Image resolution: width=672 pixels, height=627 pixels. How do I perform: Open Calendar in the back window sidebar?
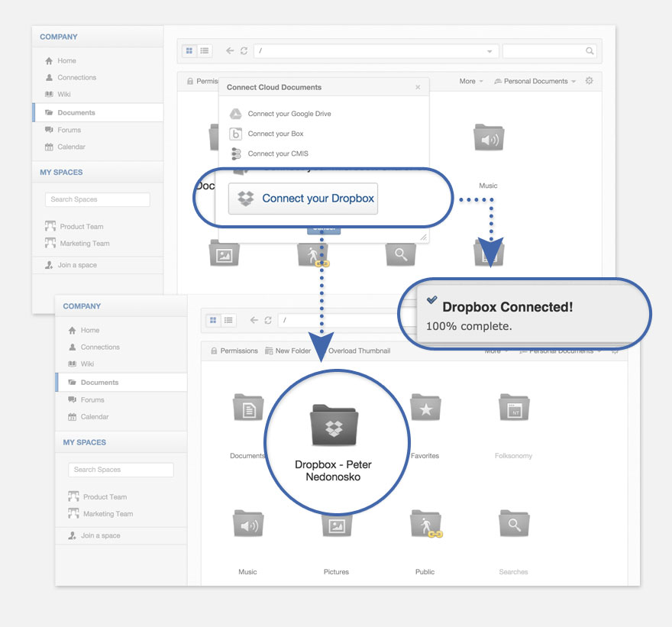pos(65,147)
